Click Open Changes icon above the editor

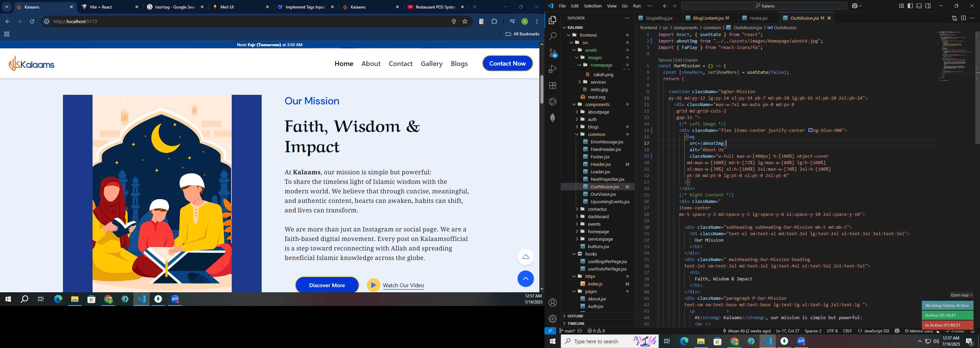point(954,18)
